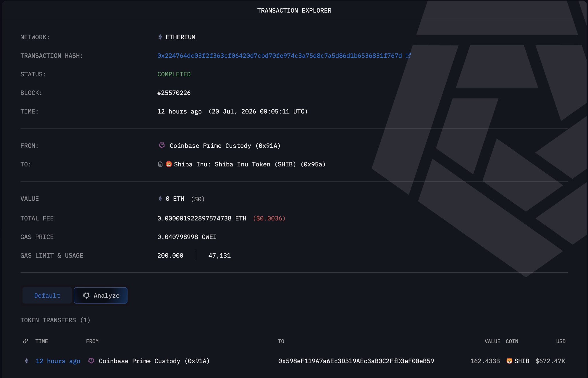Click the Coinbase Prime Custody logo in the FROM field
The width and height of the screenshot is (588, 378).
point(162,146)
